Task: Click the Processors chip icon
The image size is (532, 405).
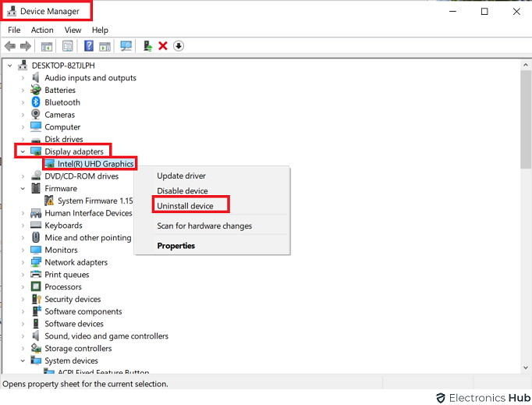Action: tap(36, 286)
